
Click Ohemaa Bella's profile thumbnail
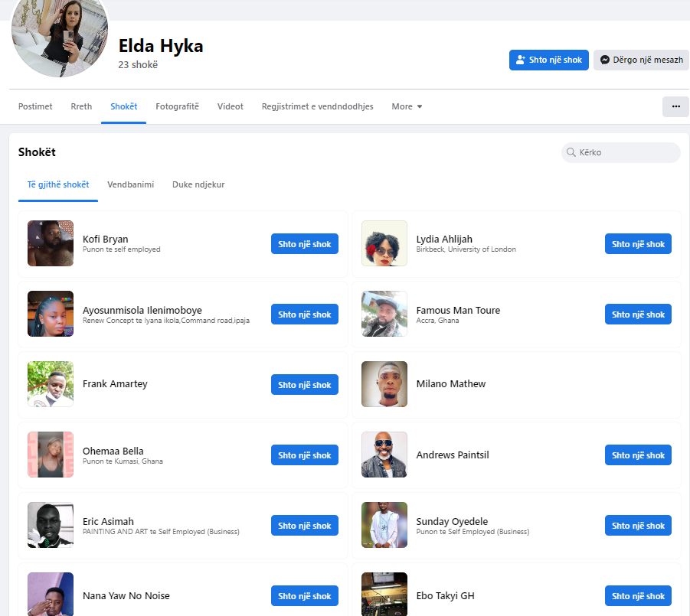[51, 455]
